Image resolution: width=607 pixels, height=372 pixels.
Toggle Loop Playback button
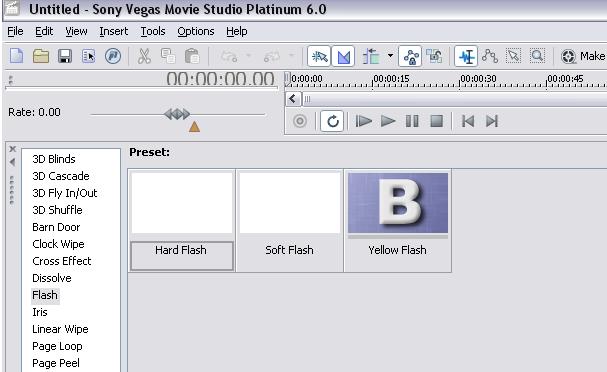(x=332, y=121)
